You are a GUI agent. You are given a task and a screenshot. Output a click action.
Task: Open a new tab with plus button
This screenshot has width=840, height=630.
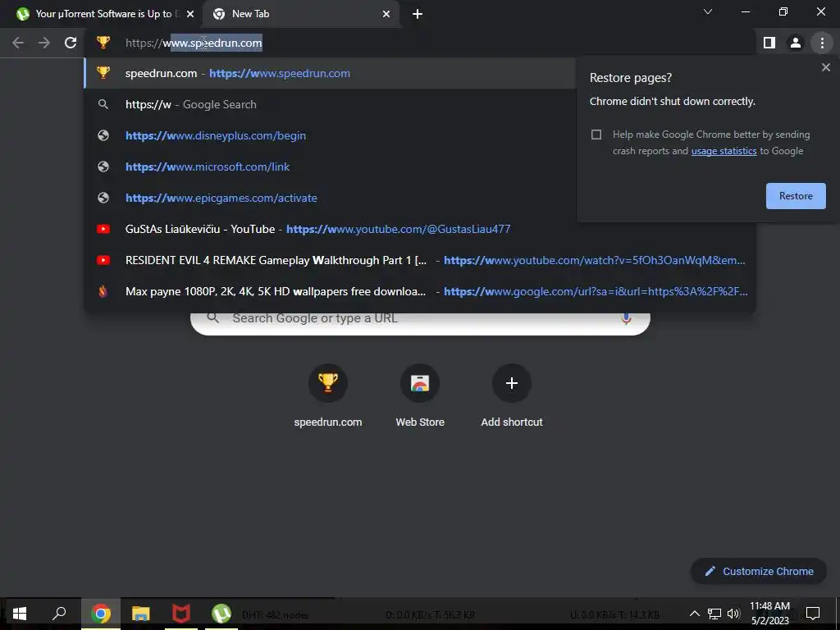pyautogui.click(x=418, y=14)
